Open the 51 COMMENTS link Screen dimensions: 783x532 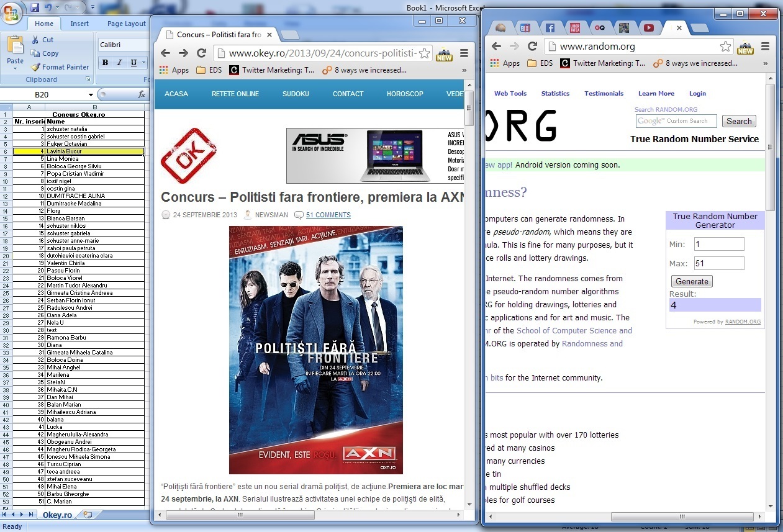pos(328,215)
